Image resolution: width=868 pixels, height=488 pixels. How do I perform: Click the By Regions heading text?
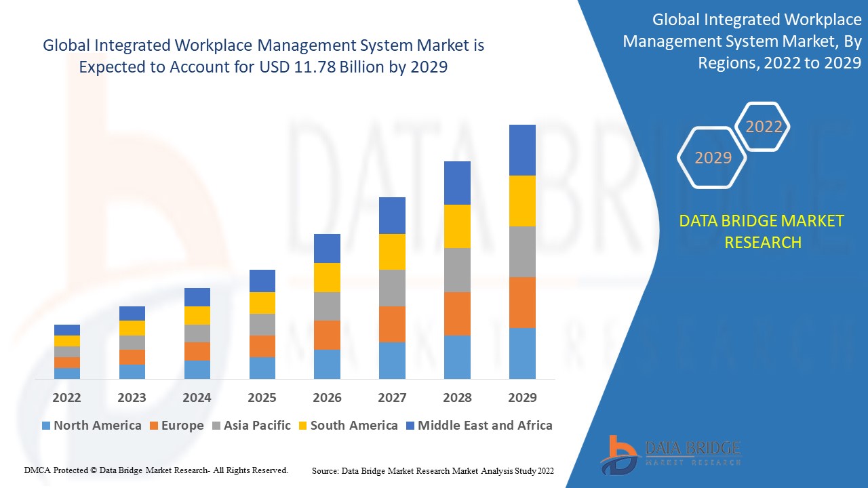tap(742, 41)
